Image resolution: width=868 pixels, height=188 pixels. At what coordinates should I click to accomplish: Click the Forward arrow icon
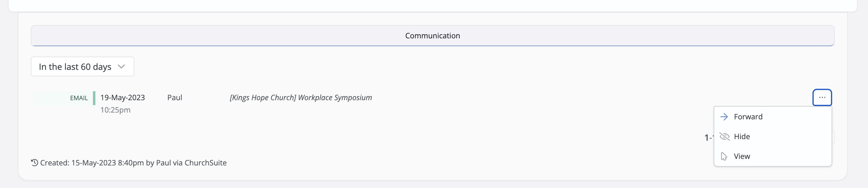tap(724, 117)
